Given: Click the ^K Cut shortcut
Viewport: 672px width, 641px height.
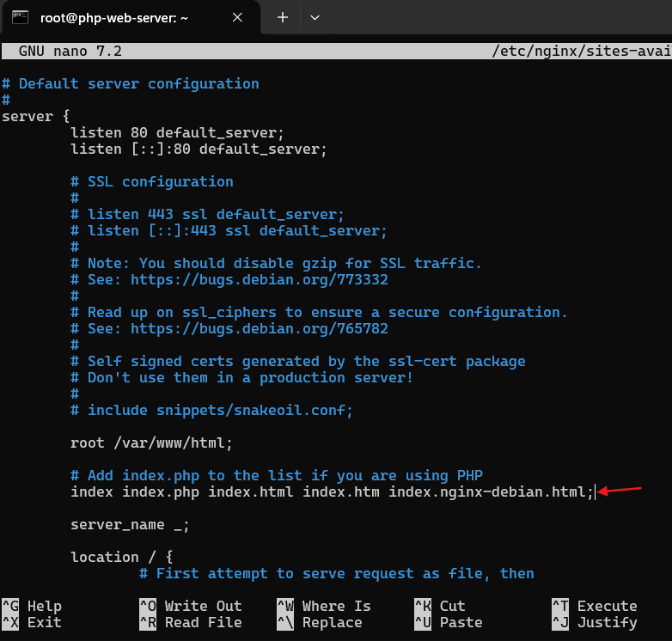Looking at the screenshot, I should click(440, 606).
